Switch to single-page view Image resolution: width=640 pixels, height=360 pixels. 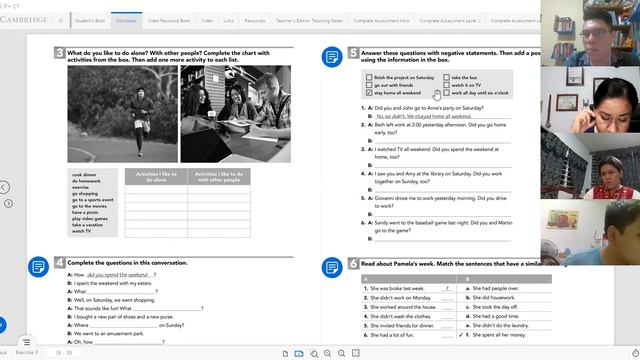285,353
